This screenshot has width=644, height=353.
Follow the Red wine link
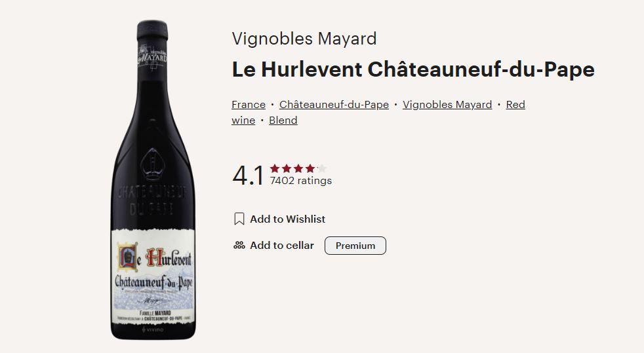[x=515, y=105]
